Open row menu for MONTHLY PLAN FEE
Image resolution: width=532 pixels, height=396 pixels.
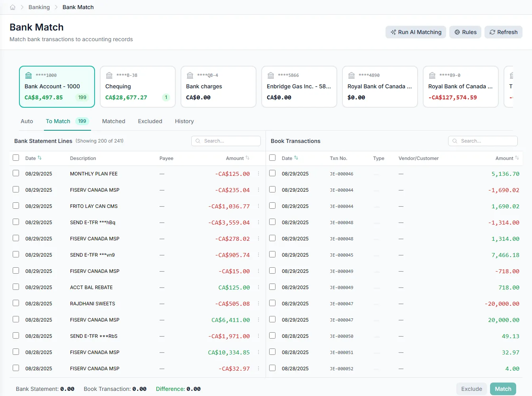point(258,173)
